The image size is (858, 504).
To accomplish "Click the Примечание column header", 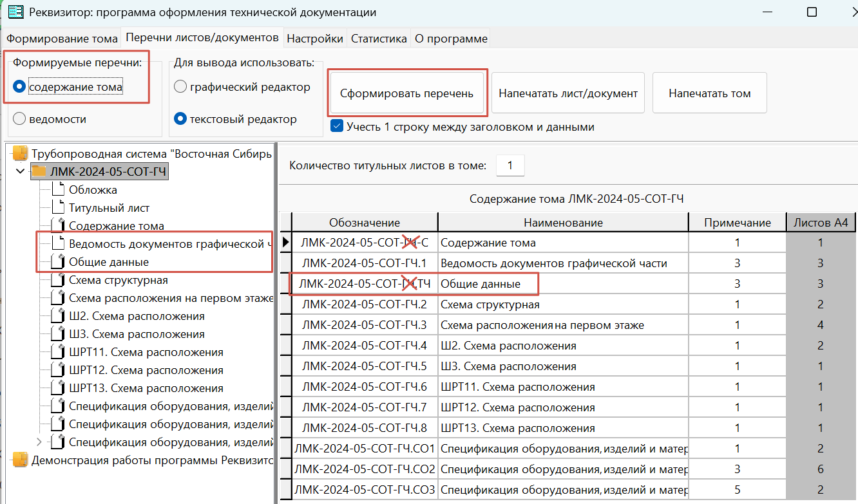I will (738, 223).
